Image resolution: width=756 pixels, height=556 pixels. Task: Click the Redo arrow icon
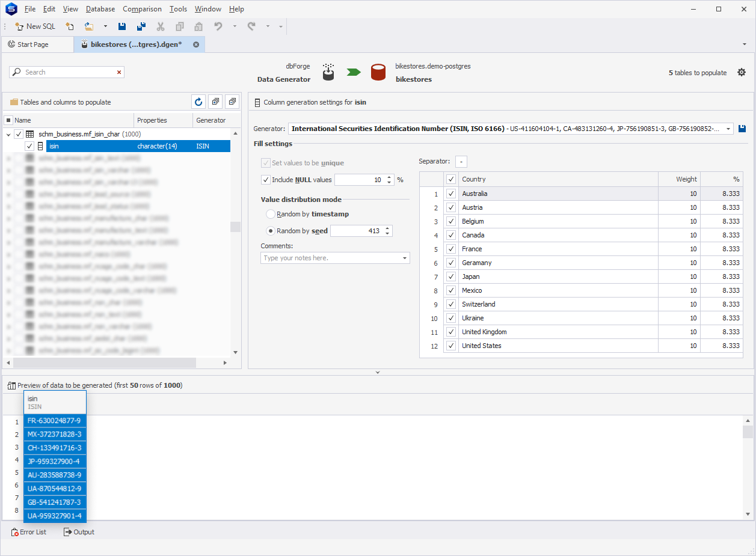tap(251, 26)
